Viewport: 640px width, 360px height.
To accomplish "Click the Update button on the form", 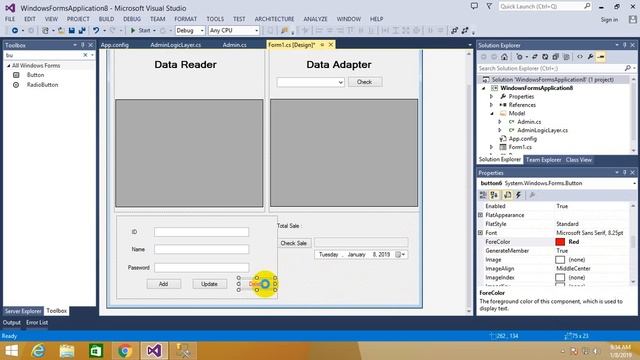I will click(x=209, y=284).
